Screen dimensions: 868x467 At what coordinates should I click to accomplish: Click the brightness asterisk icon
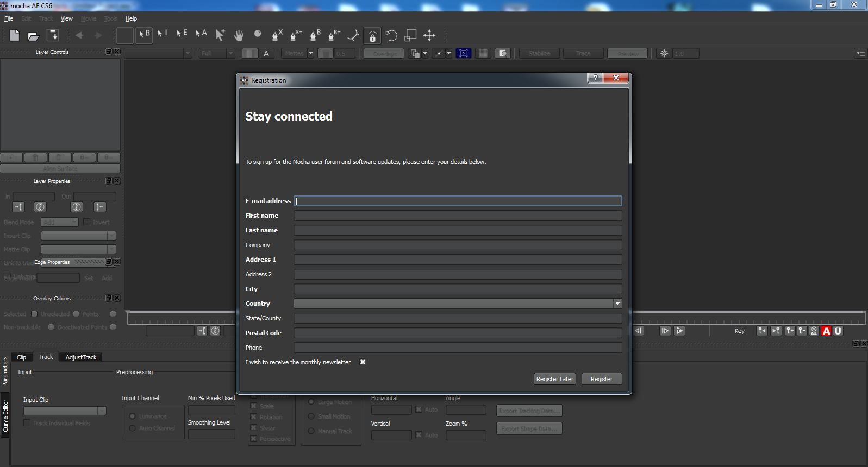coord(664,53)
